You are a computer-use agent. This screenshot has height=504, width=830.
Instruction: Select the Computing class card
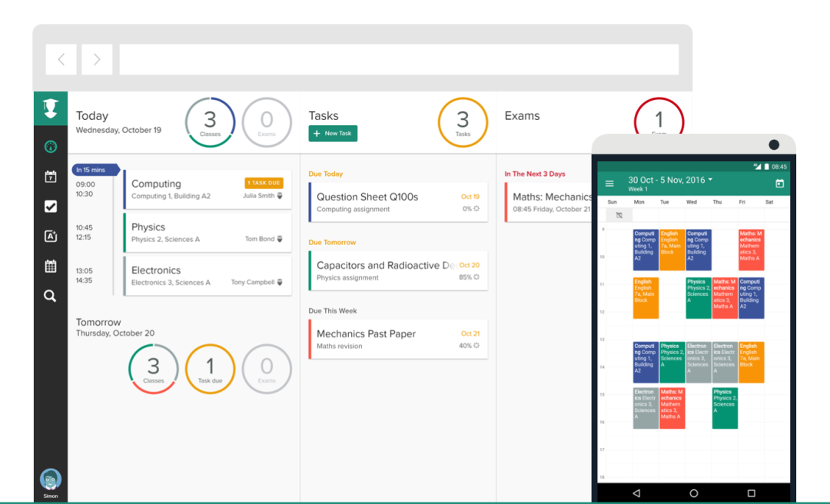click(207, 189)
